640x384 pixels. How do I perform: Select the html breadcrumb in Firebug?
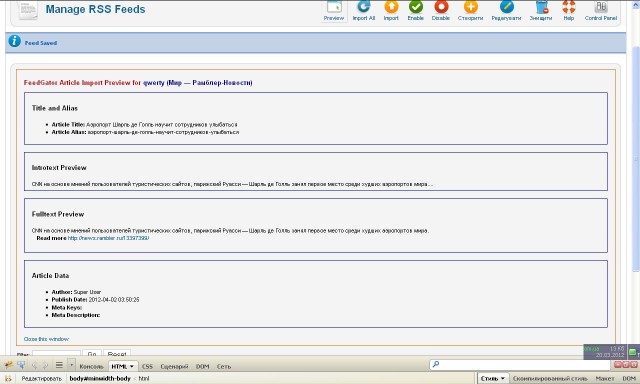coord(144,379)
